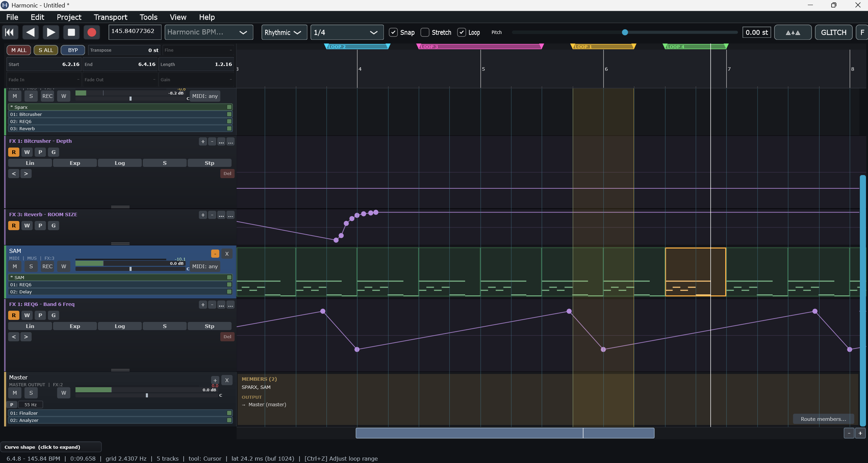Open the File menu
The image size is (868, 463).
tap(12, 17)
